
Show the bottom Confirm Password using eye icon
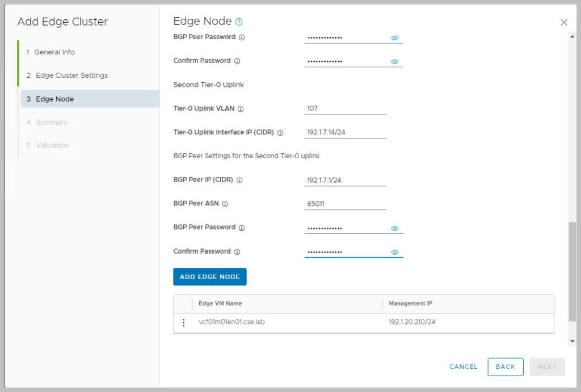pos(395,252)
